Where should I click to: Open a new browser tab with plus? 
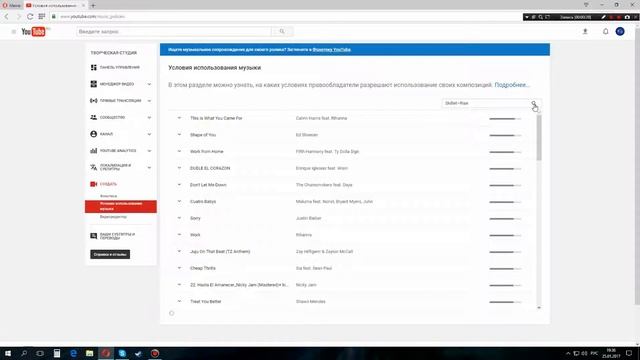93,5
